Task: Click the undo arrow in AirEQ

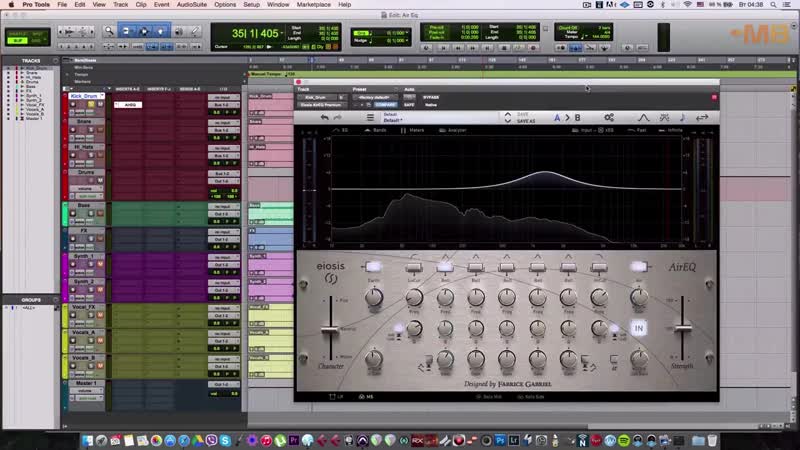Action: [324, 117]
